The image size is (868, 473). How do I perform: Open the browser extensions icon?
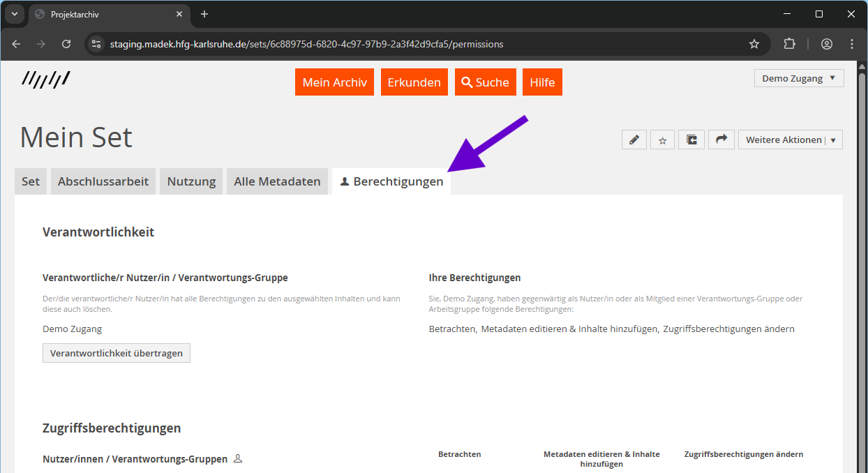click(x=789, y=43)
